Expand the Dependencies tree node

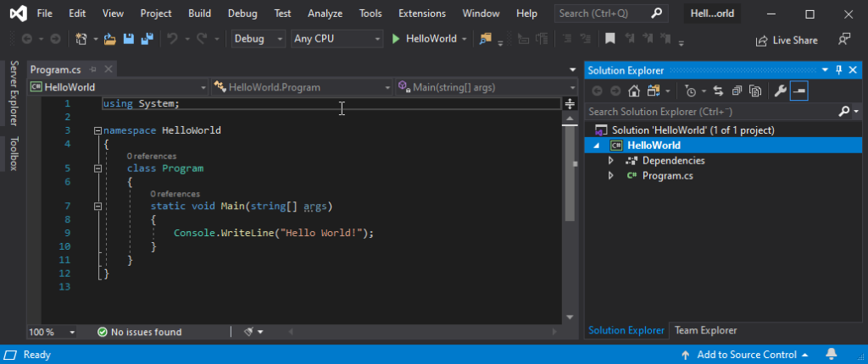[610, 161]
